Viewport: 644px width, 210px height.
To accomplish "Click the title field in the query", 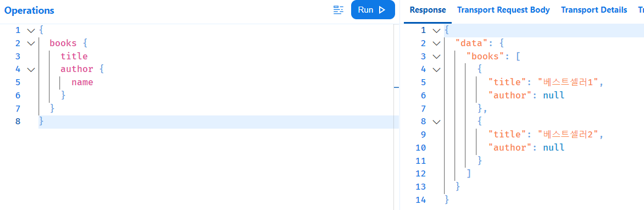I will 74,56.
